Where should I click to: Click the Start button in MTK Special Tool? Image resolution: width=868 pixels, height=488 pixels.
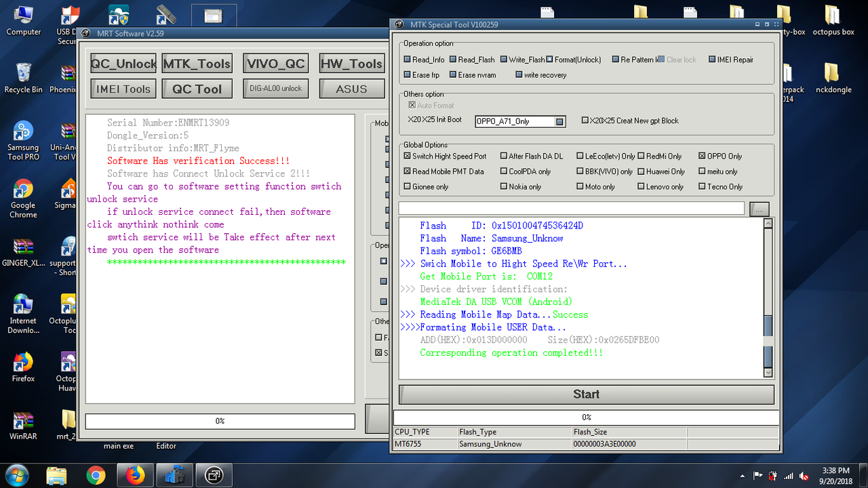(x=587, y=394)
